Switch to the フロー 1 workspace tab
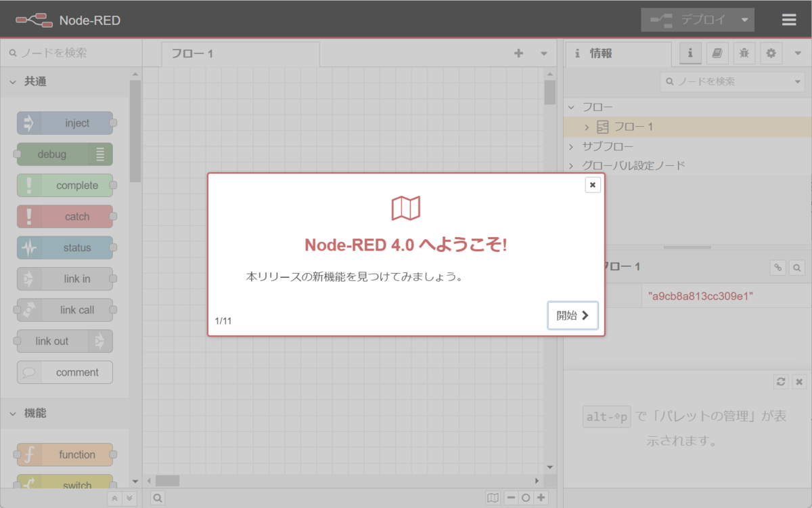This screenshot has height=508, width=812. [x=240, y=54]
